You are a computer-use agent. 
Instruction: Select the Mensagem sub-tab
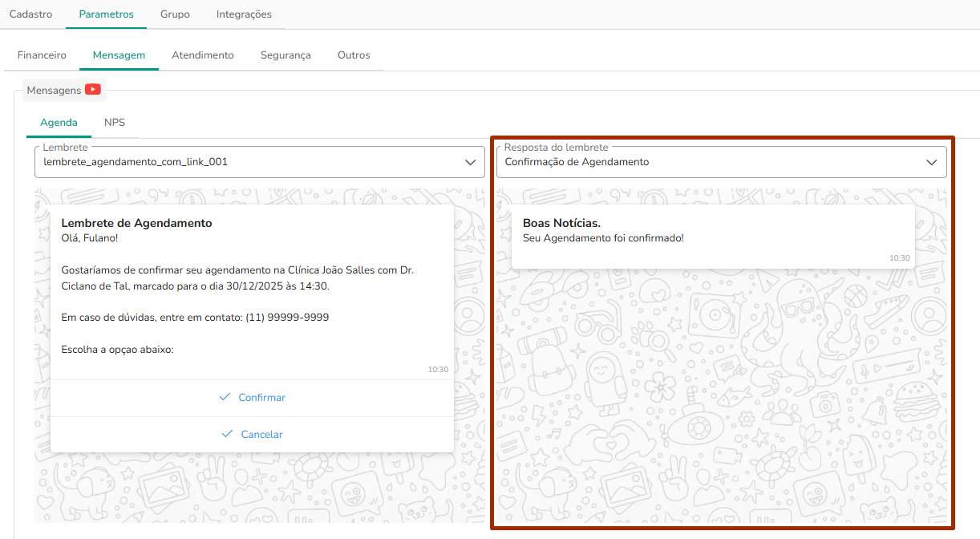coord(119,55)
